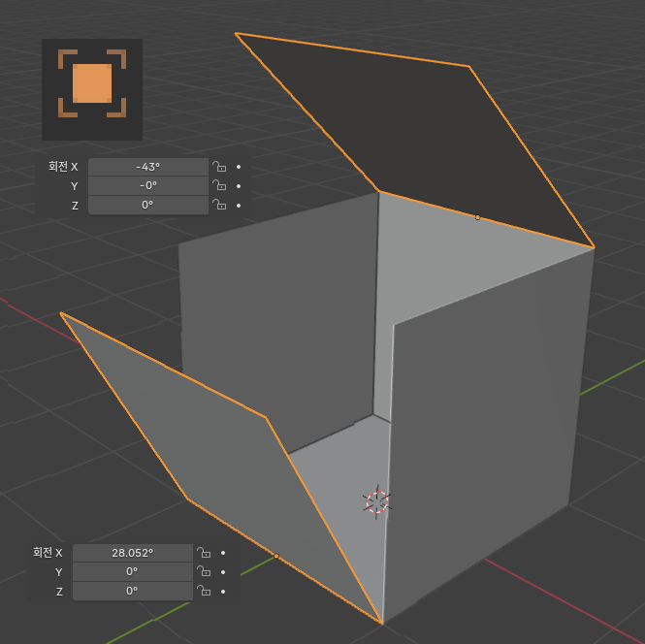Click the animate dot for lower Z rotation
The width and height of the screenshot is (645, 644).
click(x=223, y=592)
